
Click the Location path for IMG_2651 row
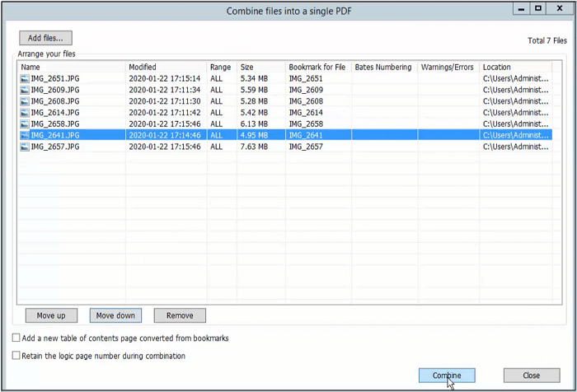(x=515, y=78)
